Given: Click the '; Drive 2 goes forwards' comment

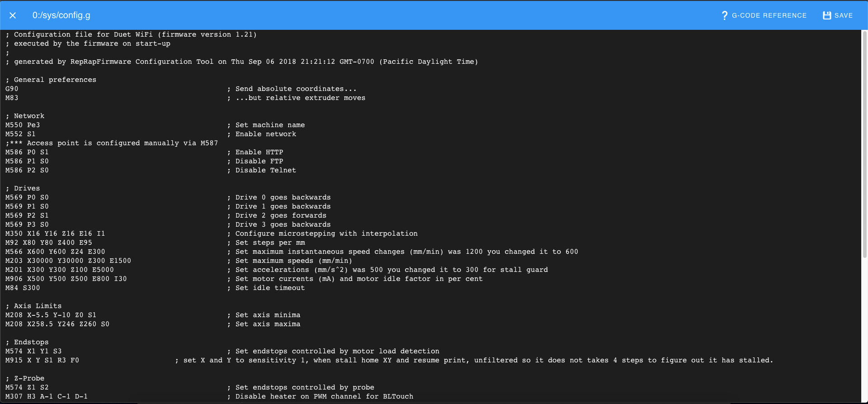Looking at the screenshot, I should click(x=277, y=215).
